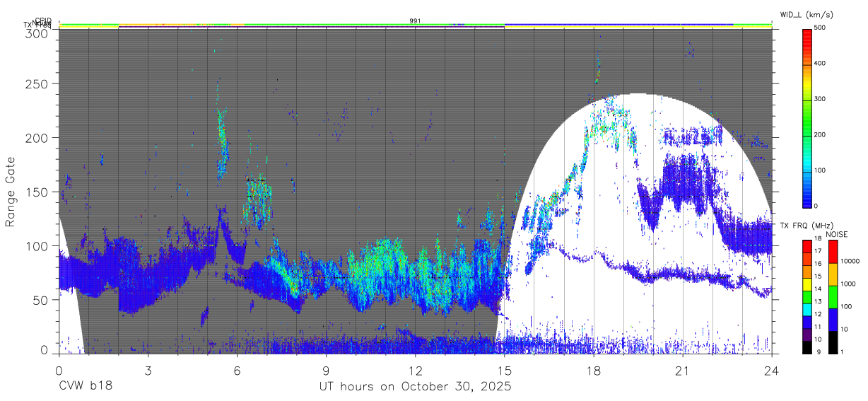868x401 pixels.
Task: Click the 'CVW b18' radar beam label
Action: [x=85, y=387]
